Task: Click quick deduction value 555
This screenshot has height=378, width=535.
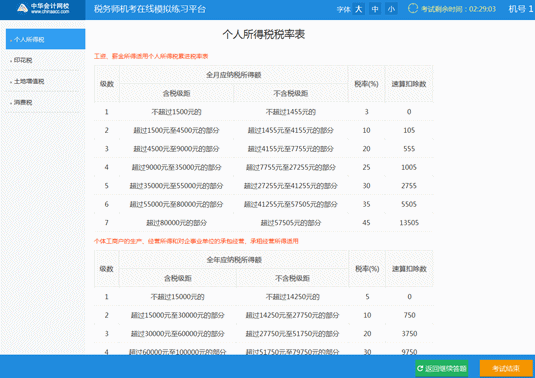Action: pos(409,149)
